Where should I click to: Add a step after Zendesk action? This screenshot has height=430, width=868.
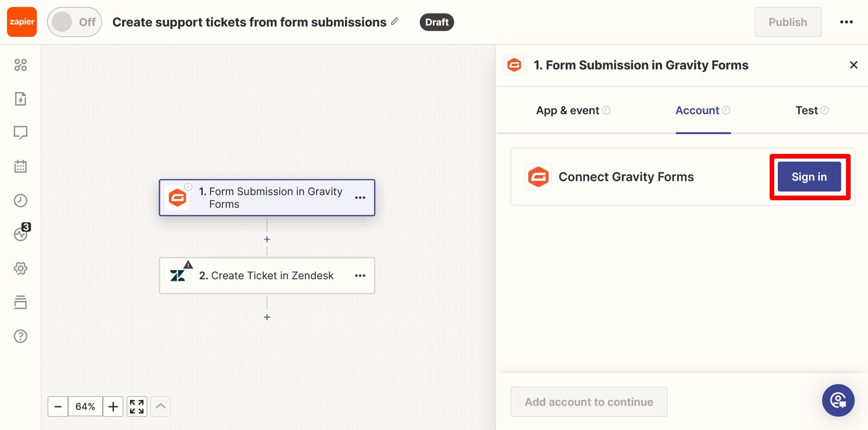click(267, 317)
